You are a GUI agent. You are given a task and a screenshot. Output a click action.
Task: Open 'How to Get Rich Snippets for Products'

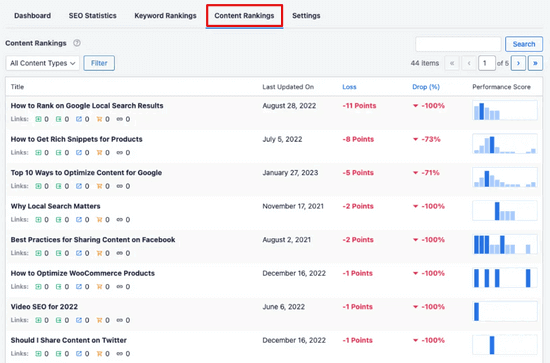click(76, 139)
